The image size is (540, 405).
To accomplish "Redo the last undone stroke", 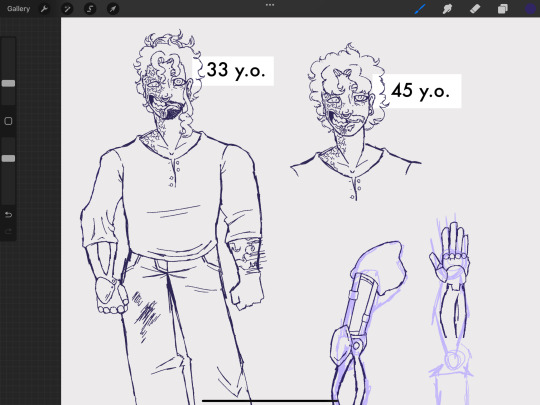I will pos(8,231).
